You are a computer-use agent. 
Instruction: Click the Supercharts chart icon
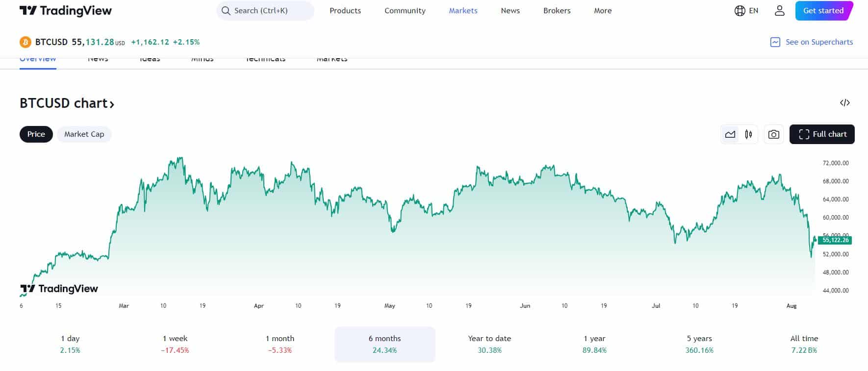[x=775, y=42]
